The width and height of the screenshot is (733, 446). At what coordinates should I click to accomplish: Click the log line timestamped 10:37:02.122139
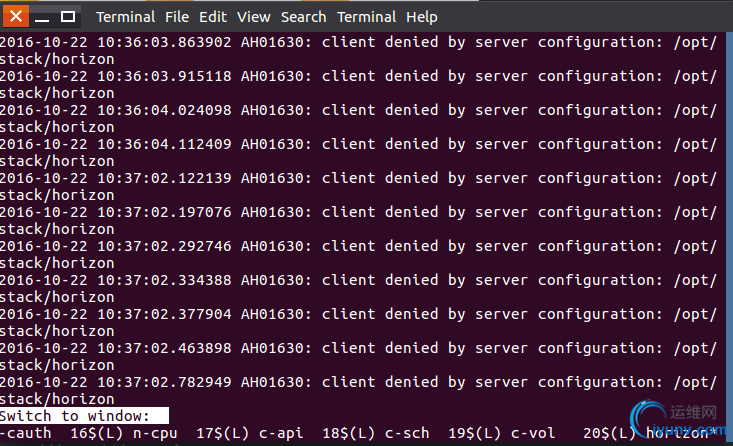(358, 178)
